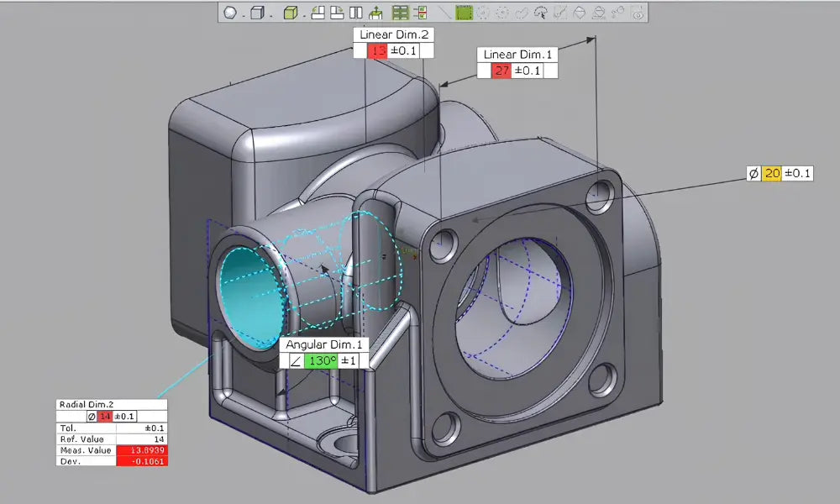Select the Angular Dim.1 annotation label
This screenshot has width=840, height=504.
pos(324,344)
